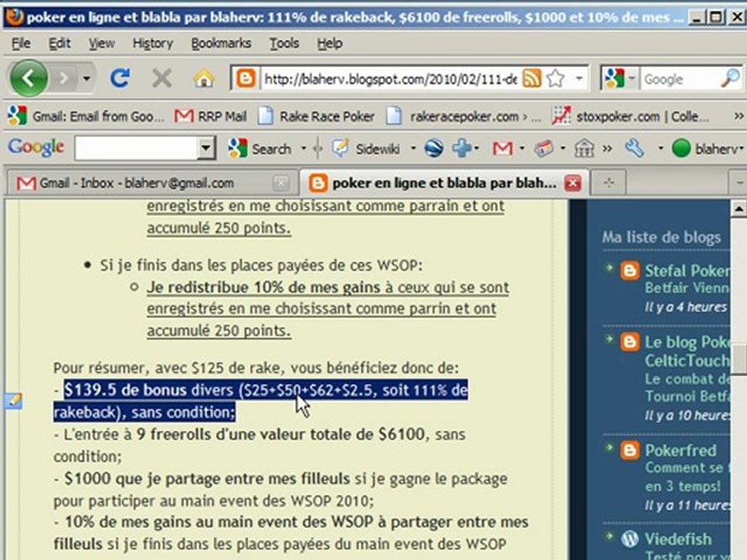Open the Pokerfred blog link
747x560 pixels.
click(680, 450)
